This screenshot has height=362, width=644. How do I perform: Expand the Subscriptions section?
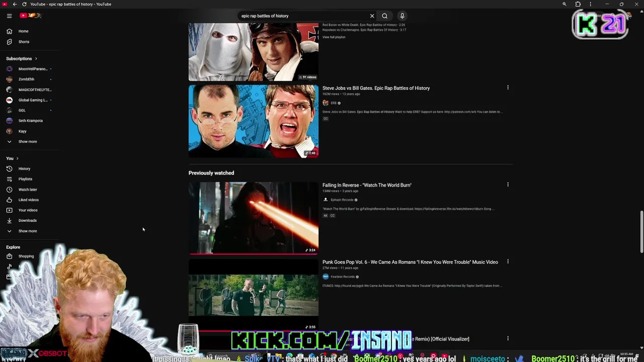(22, 58)
